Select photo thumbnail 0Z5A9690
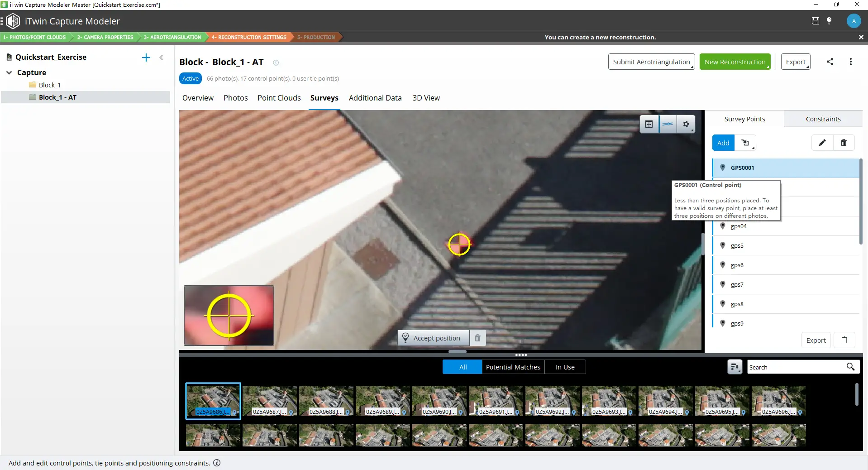Viewport: 868px width, 470px height. [439, 401]
